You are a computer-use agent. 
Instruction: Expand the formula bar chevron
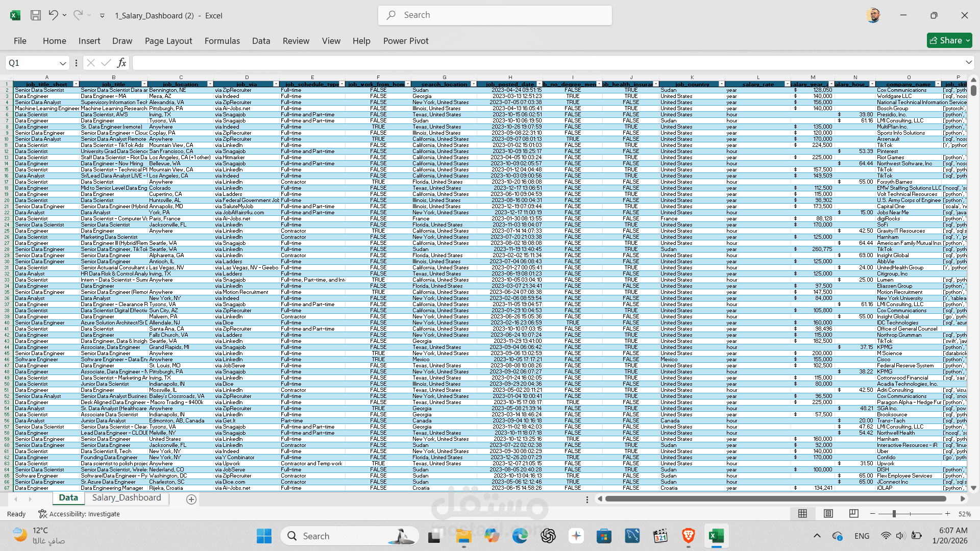968,62
